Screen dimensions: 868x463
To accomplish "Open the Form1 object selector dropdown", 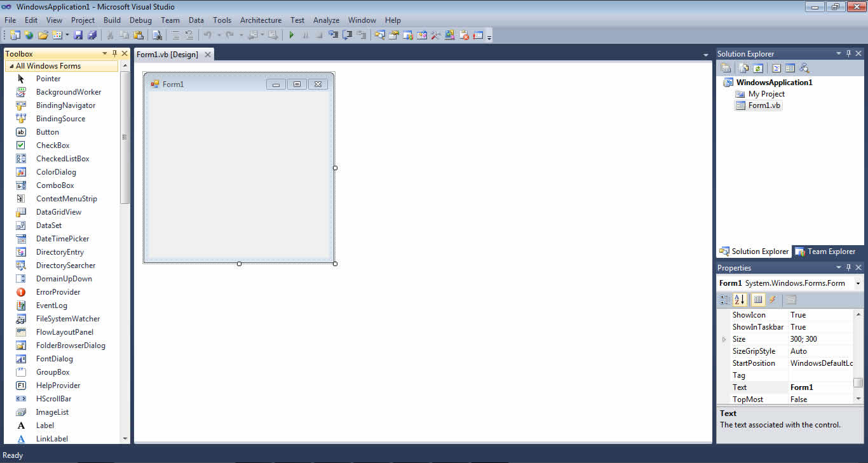I will (x=858, y=283).
